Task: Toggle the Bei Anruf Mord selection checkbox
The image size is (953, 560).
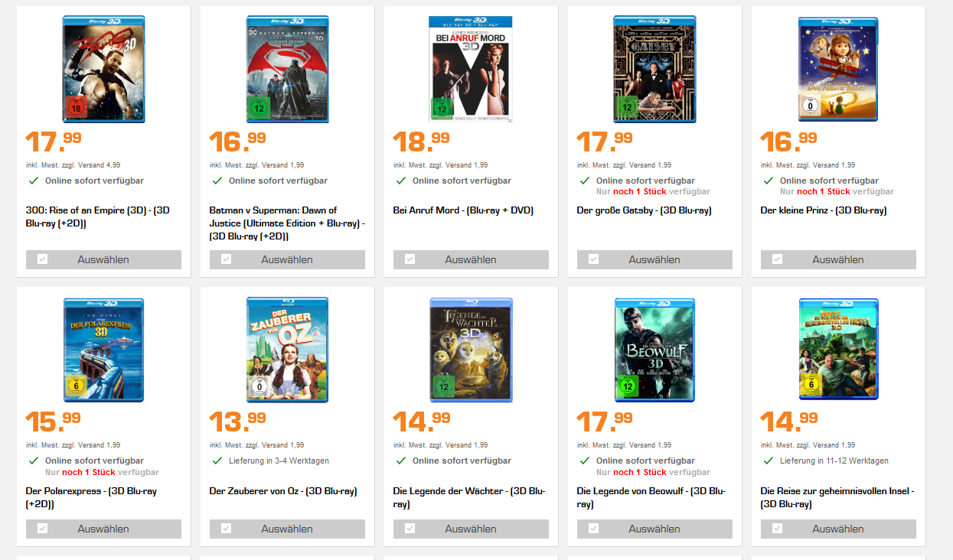Action: click(x=410, y=259)
